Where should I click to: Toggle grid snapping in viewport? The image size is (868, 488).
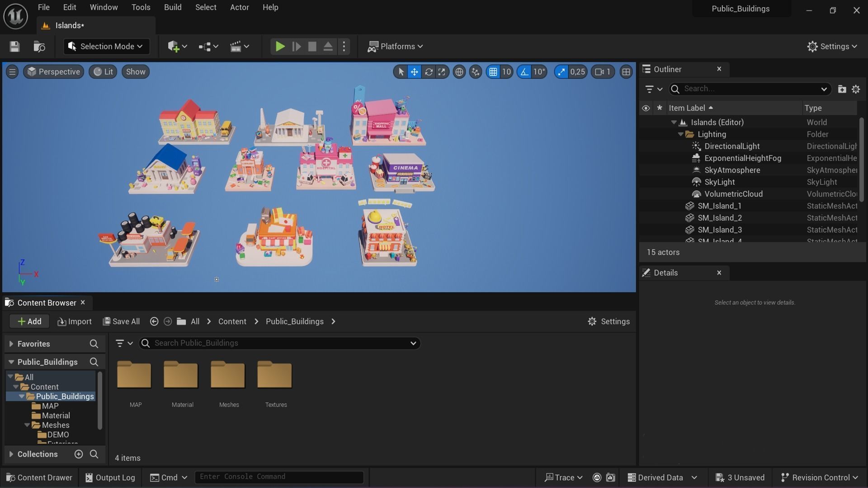point(493,72)
